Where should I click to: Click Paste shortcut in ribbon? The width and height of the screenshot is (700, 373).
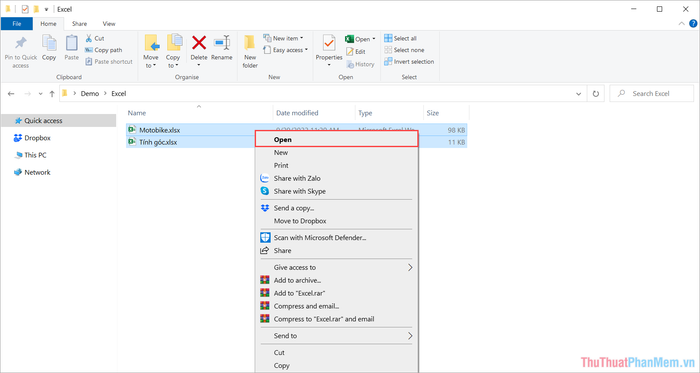coord(109,62)
